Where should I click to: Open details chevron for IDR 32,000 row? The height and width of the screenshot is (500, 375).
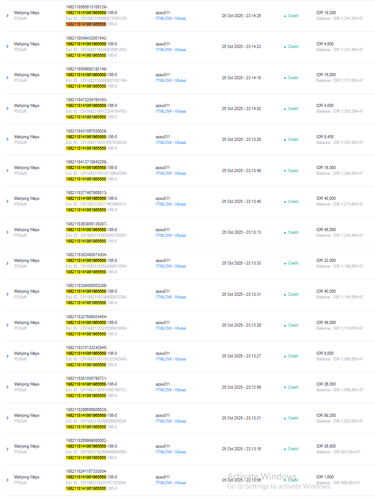[x=7, y=263]
